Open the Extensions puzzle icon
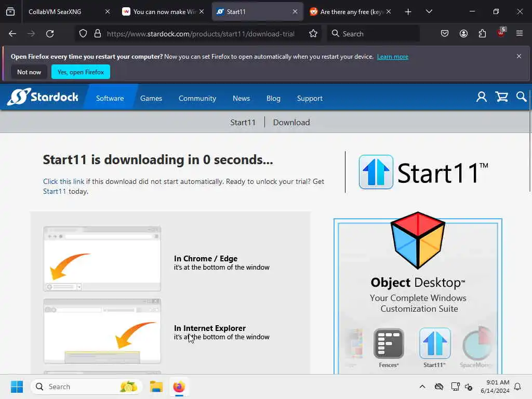This screenshot has height=399, width=532. 482,34
